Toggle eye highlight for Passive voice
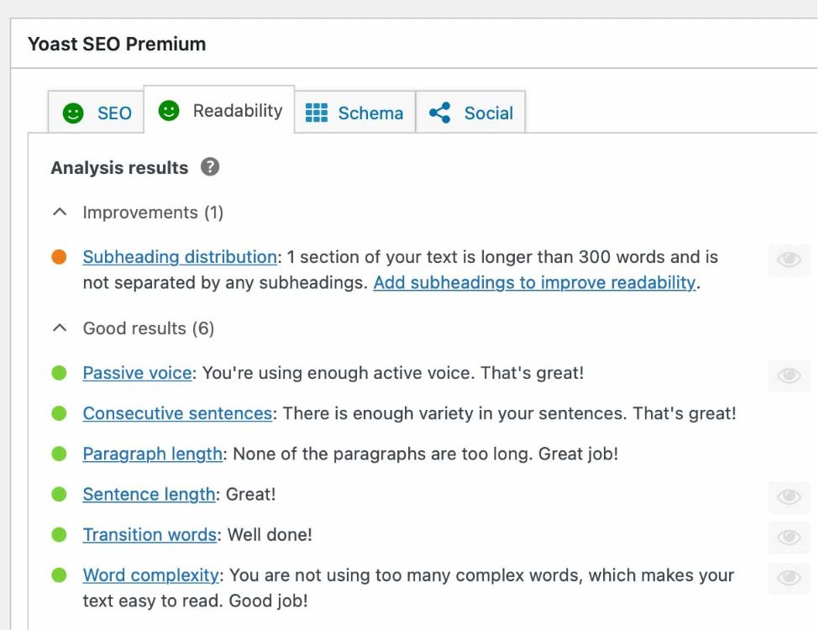Screen dimensions: 840x630 coord(789,375)
